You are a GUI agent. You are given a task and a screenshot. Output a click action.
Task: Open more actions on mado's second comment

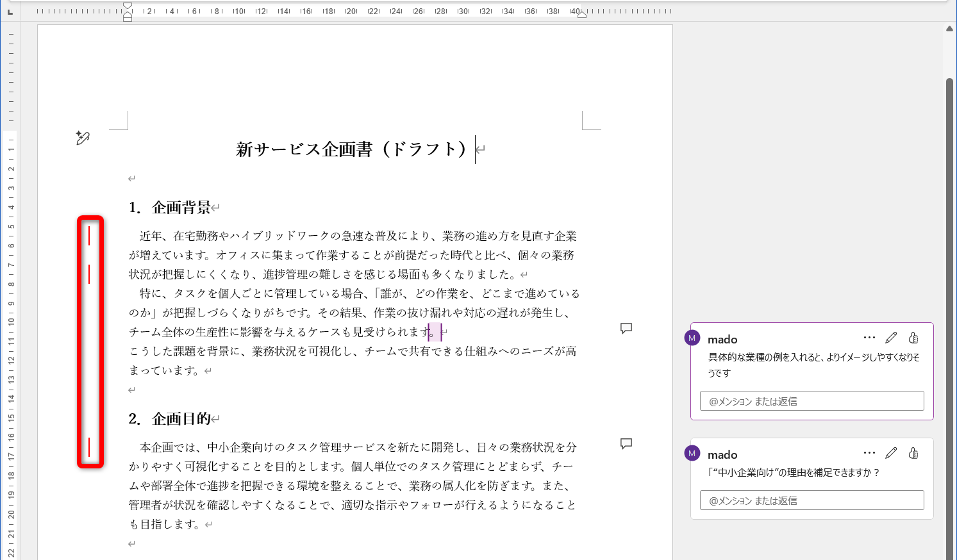[x=869, y=452]
